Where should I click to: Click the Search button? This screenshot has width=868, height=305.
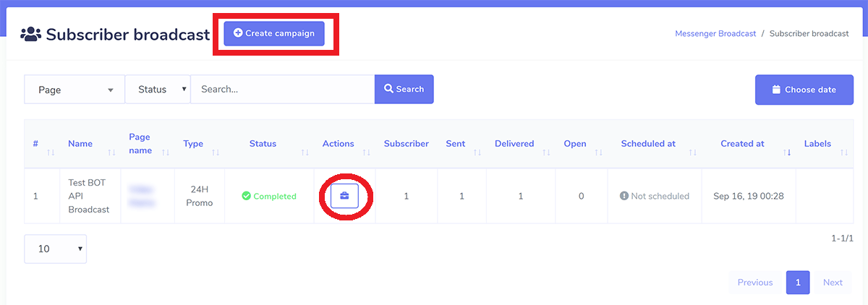pos(404,89)
